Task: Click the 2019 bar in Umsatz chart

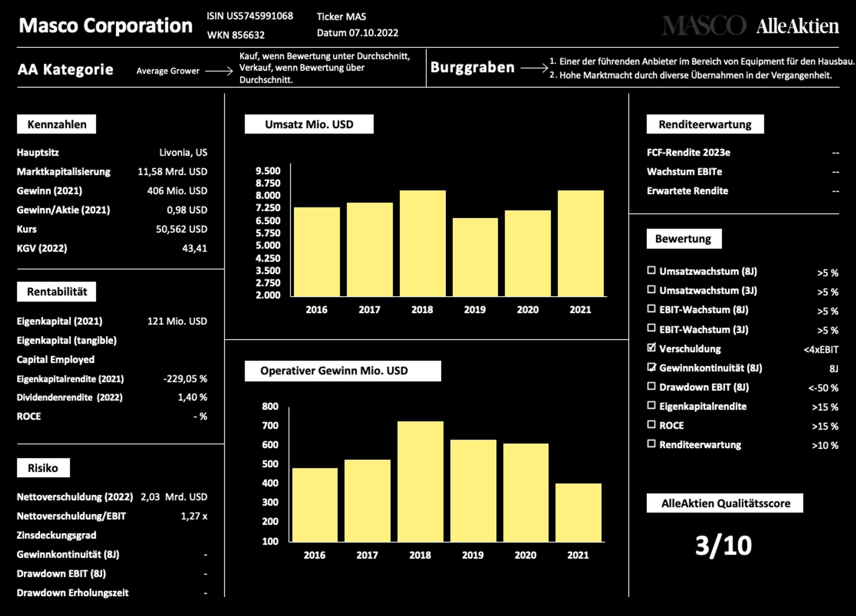Action: pos(475,258)
